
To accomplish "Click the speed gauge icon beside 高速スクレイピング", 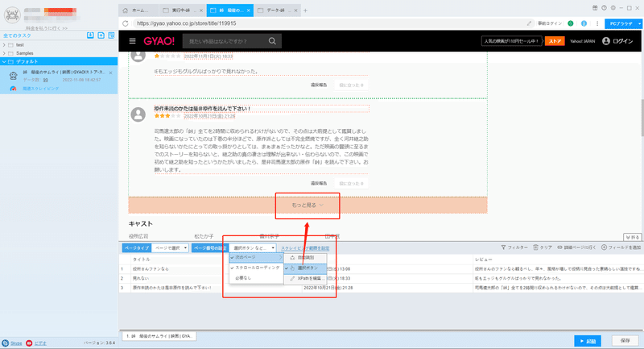I will pos(13,89).
